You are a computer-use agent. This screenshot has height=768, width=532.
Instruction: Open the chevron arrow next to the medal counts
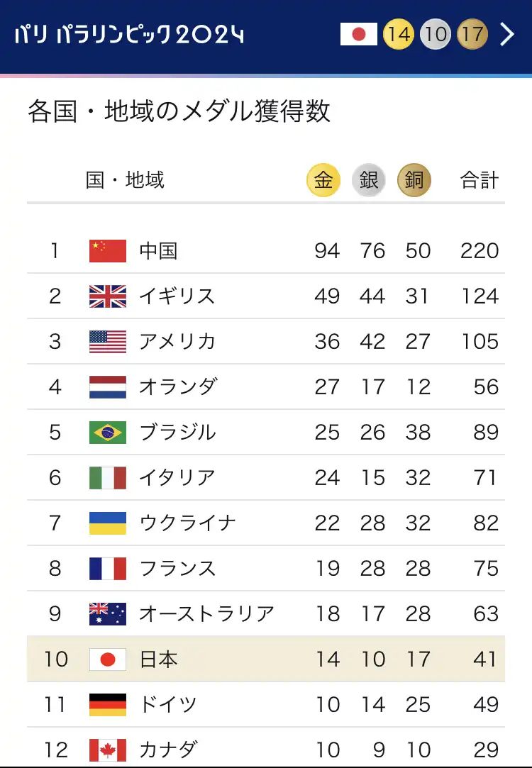(x=507, y=34)
